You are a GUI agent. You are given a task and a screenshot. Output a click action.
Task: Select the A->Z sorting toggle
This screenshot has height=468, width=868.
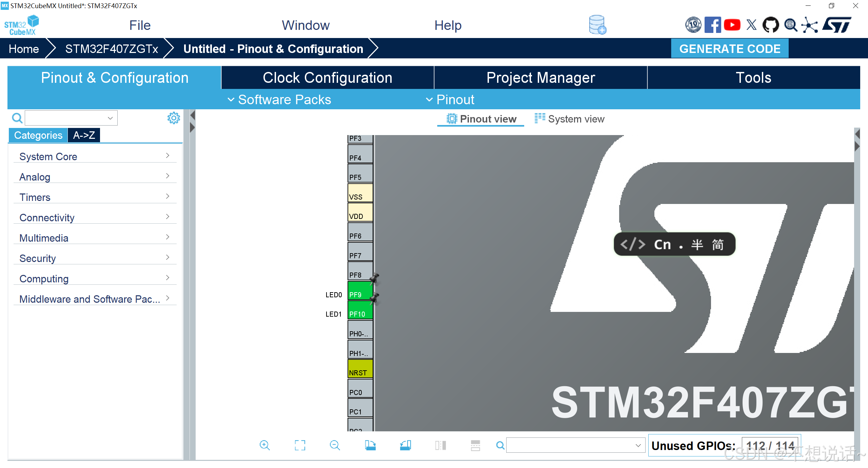(83, 135)
